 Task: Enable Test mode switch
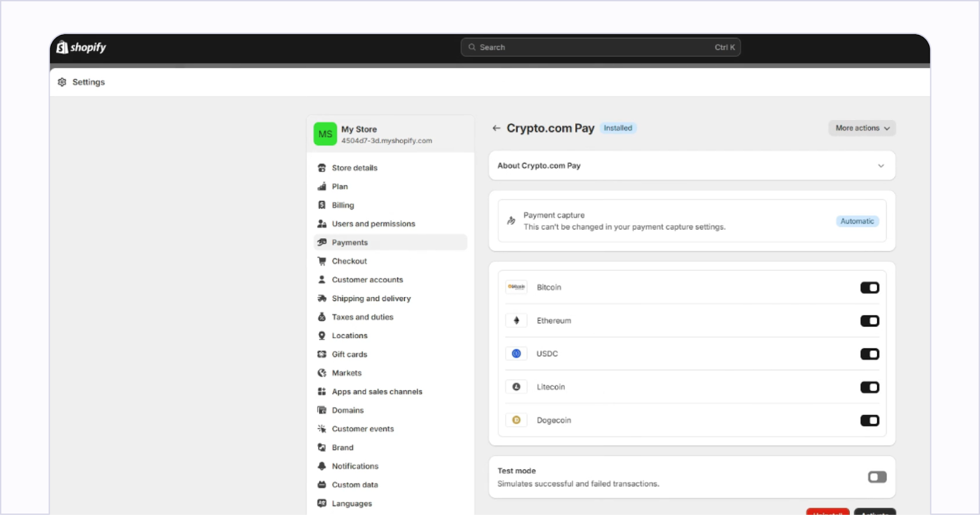(877, 477)
